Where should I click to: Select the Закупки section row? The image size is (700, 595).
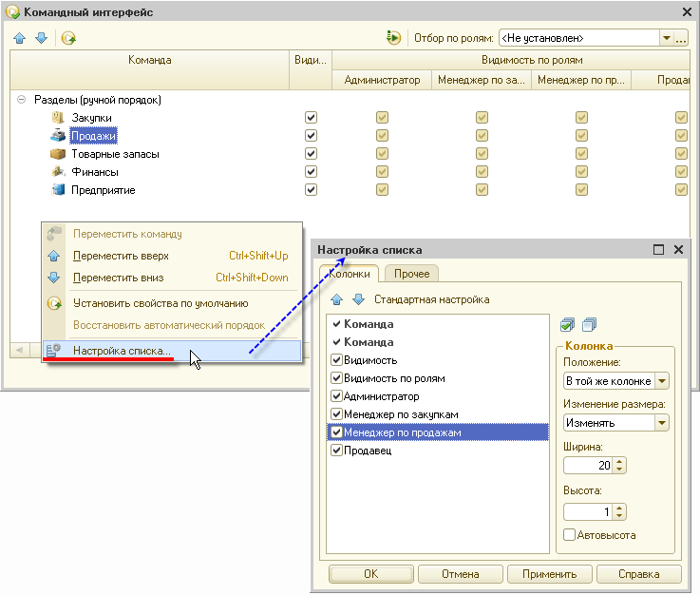click(91, 118)
